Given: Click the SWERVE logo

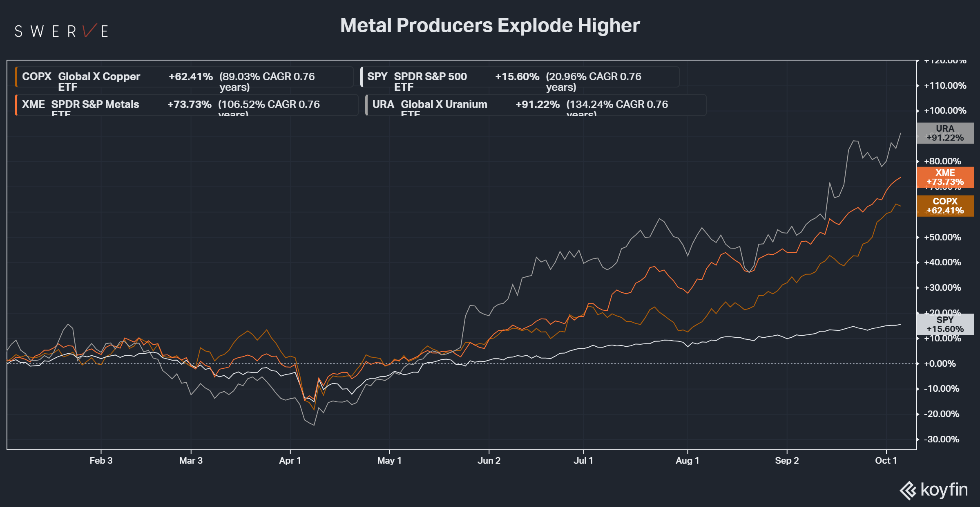Looking at the screenshot, I should 61,31.
